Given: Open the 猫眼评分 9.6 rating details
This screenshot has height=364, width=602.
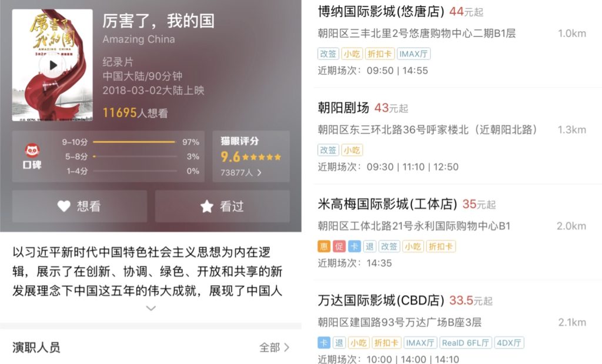Looking at the screenshot, I should pyautogui.click(x=251, y=156).
